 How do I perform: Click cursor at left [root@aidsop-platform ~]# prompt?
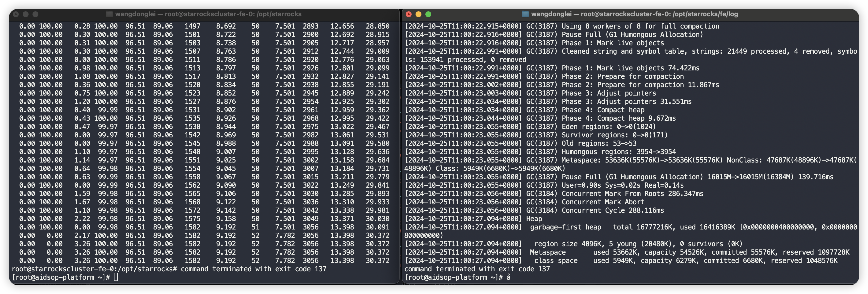tap(115, 277)
